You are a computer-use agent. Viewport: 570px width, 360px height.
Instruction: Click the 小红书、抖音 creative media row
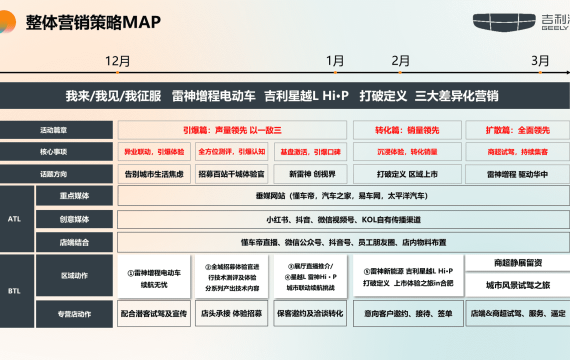[344, 220]
